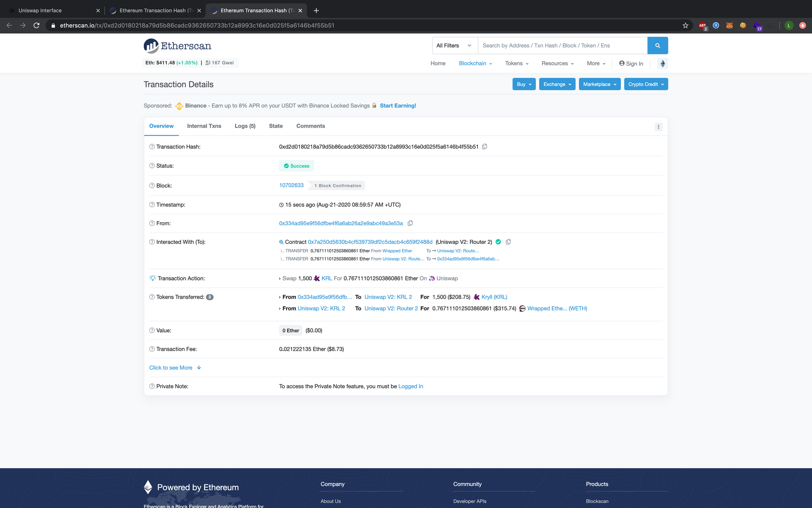Open the MetaMask fox extension icon
The image size is (812, 508).
[x=729, y=25]
